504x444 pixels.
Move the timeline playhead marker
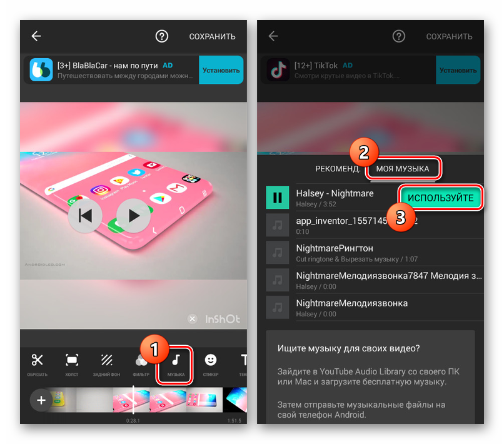coord(133,400)
